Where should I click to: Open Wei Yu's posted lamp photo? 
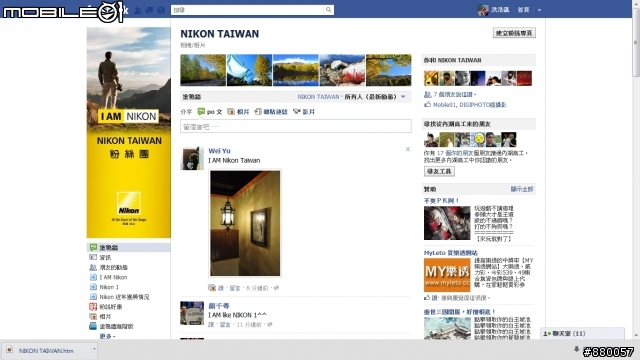pyautogui.click(x=245, y=223)
